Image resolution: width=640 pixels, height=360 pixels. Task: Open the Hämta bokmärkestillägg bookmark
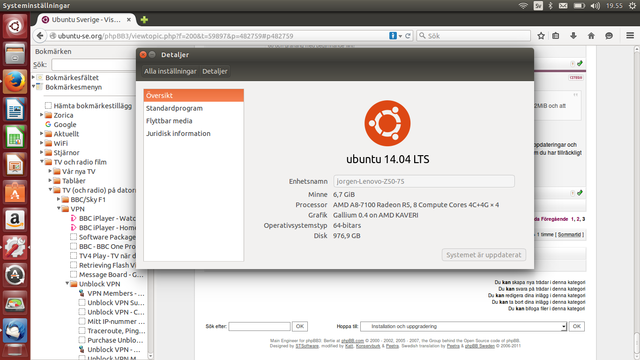tap(89, 106)
